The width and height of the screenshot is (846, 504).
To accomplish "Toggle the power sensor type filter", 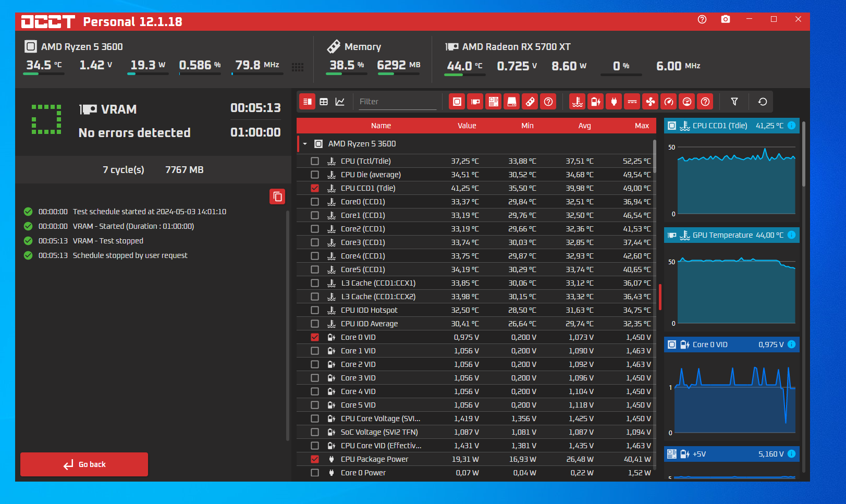I will click(614, 102).
